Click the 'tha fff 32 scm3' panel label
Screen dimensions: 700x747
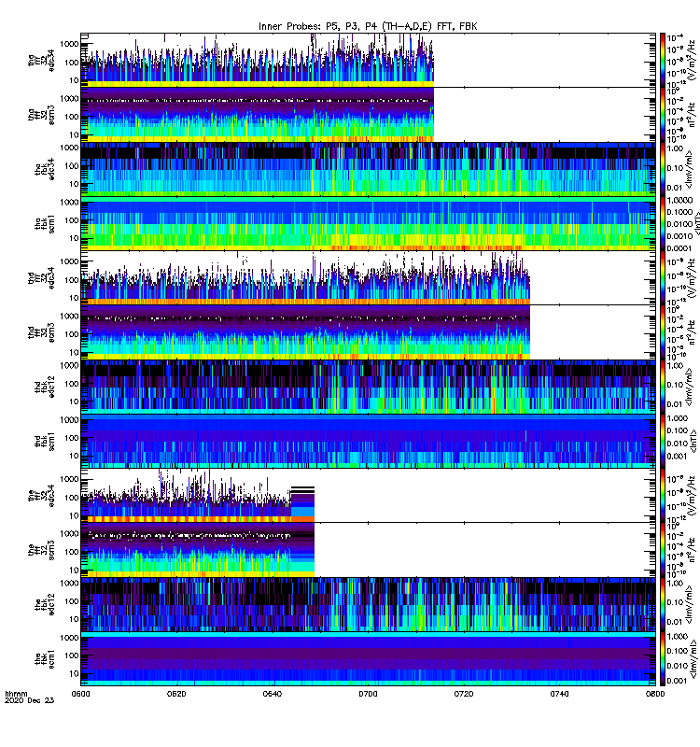click(x=41, y=115)
